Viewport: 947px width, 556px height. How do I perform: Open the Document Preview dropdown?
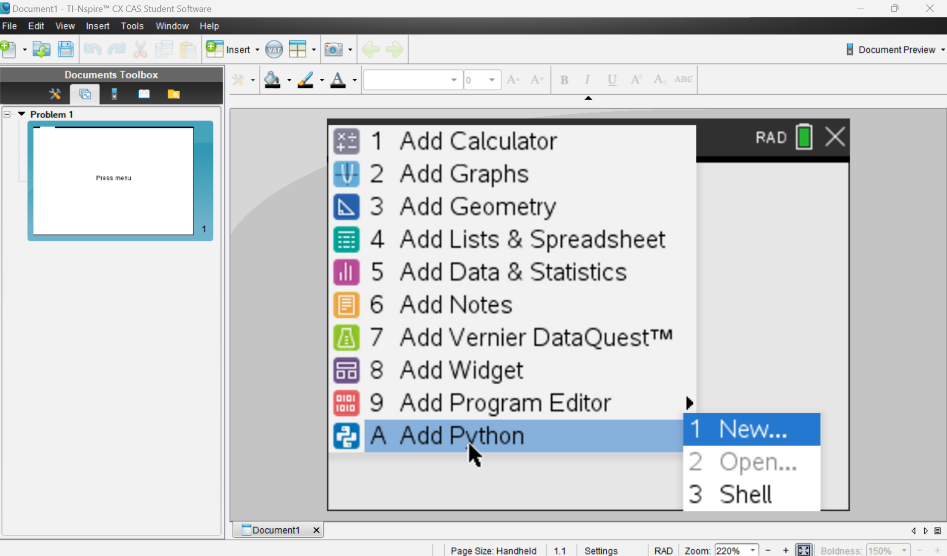tap(895, 50)
